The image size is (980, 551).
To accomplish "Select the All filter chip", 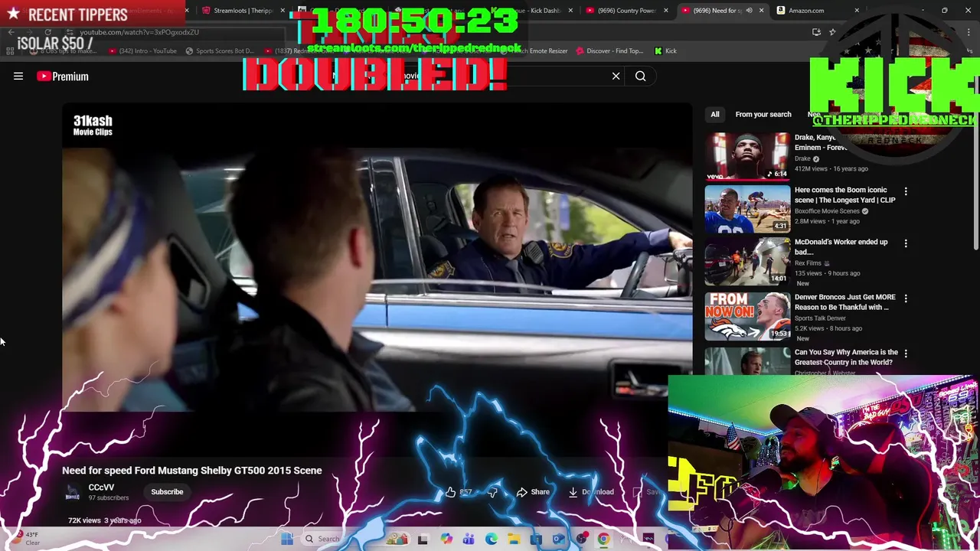I will pyautogui.click(x=715, y=114).
